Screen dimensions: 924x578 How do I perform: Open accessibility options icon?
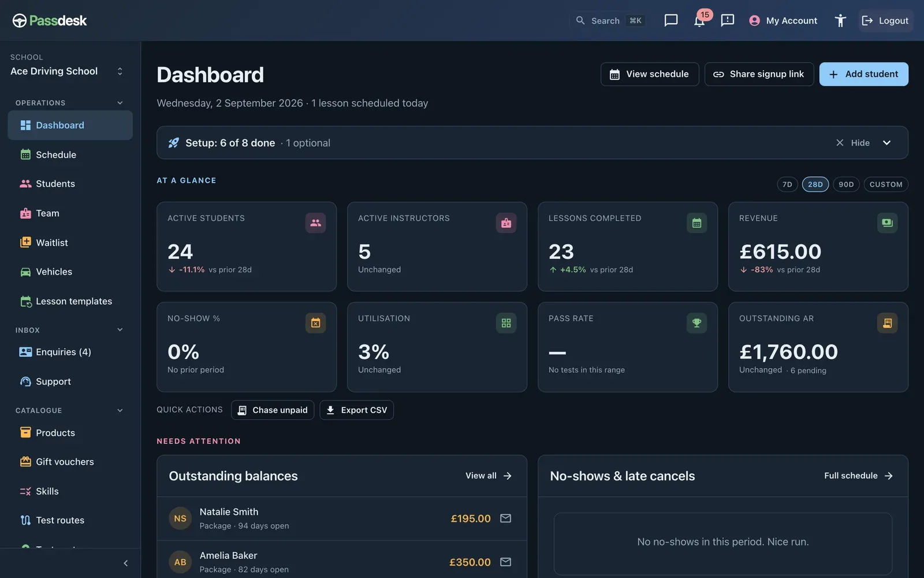coord(840,21)
